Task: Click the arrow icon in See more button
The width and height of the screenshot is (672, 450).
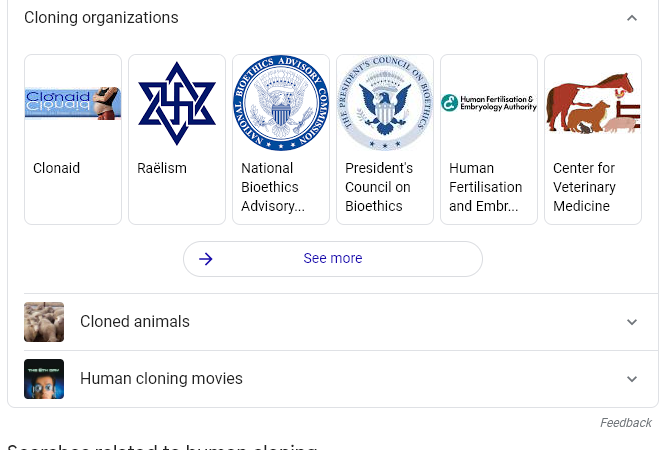Action: tap(206, 259)
